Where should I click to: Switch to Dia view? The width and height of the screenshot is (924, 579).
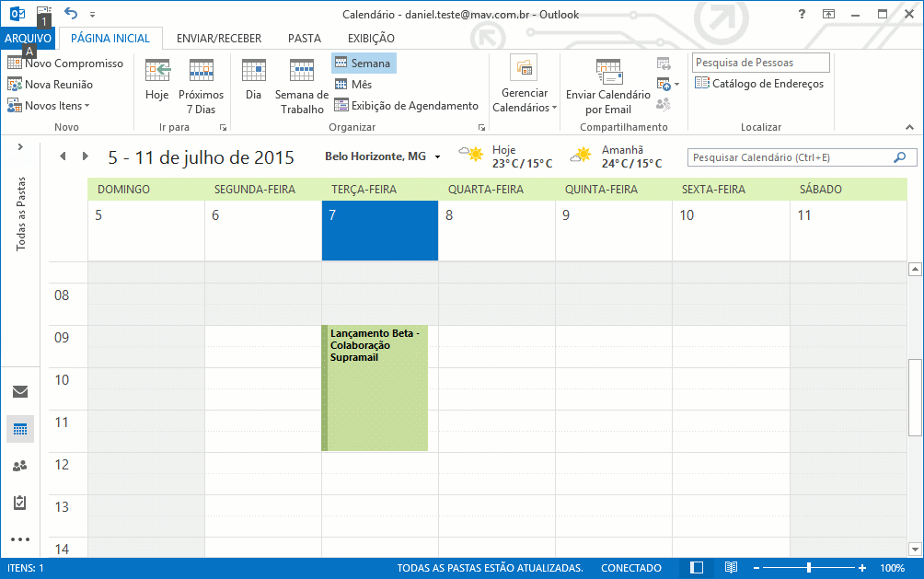pyautogui.click(x=253, y=79)
